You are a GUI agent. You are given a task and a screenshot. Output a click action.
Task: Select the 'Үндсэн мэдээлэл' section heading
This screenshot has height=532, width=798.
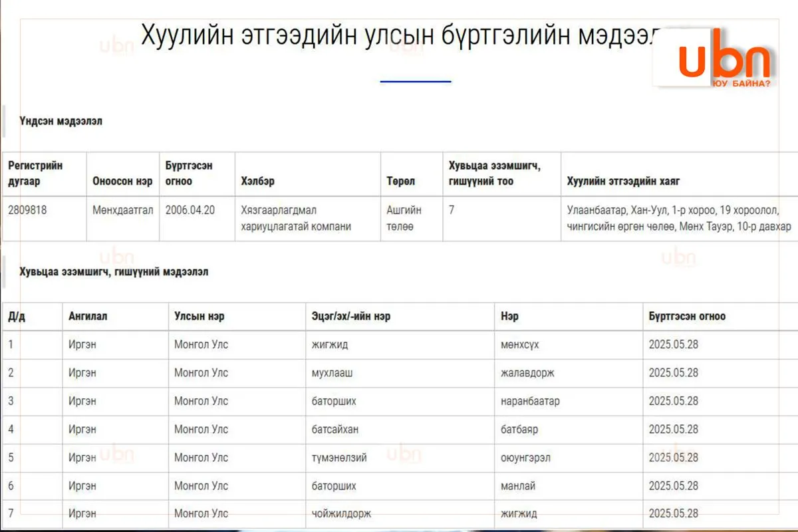coord(61,121)
